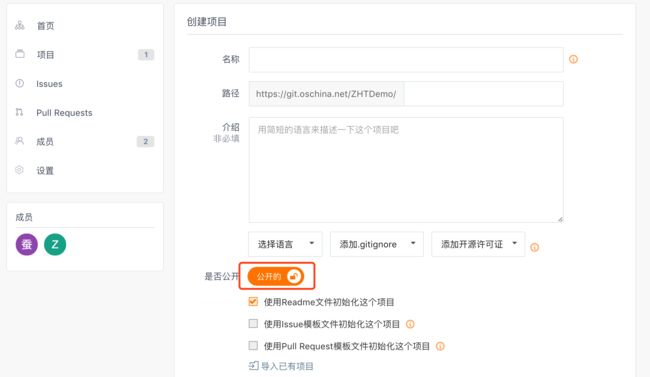The width and height of the screenshot is (650, 377).
Task: Check 使用Issue模板文件初始化这个项目
Action: click(x=253, y=323)
